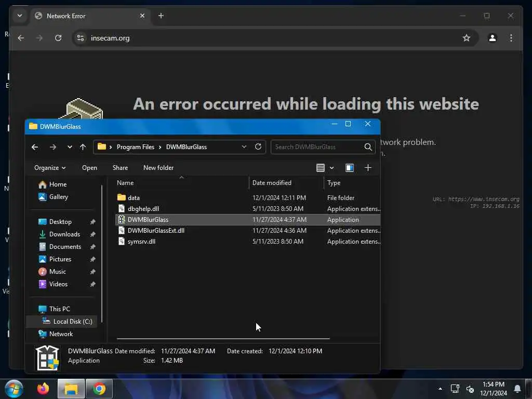Open Downloads in the navigation pane
532x399 pixels.
59,234
